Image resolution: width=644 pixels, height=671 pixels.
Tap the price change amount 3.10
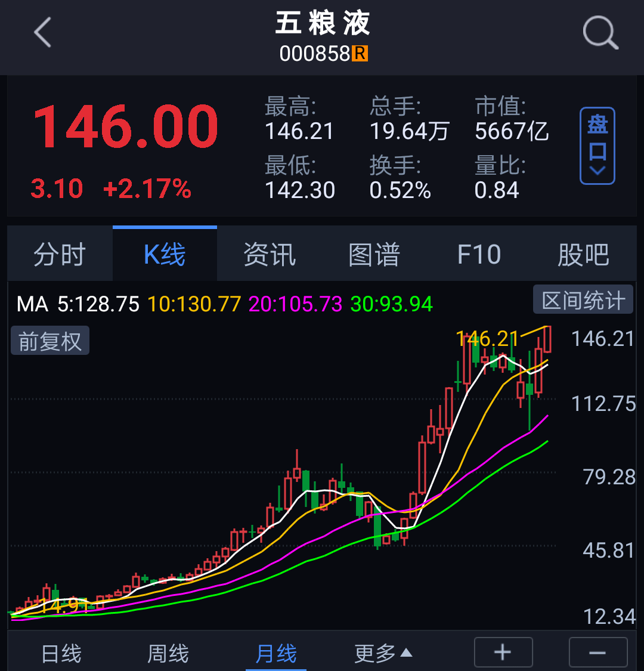[57, 188]
